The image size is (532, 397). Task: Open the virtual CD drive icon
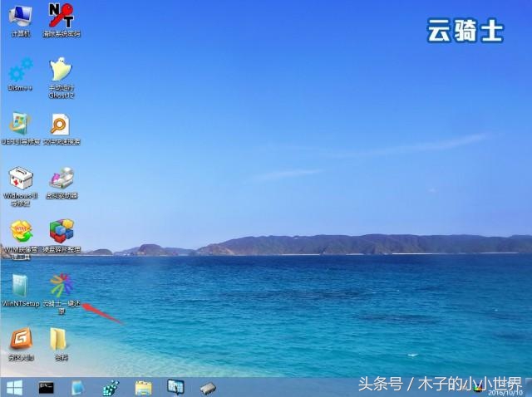point(61,178)
